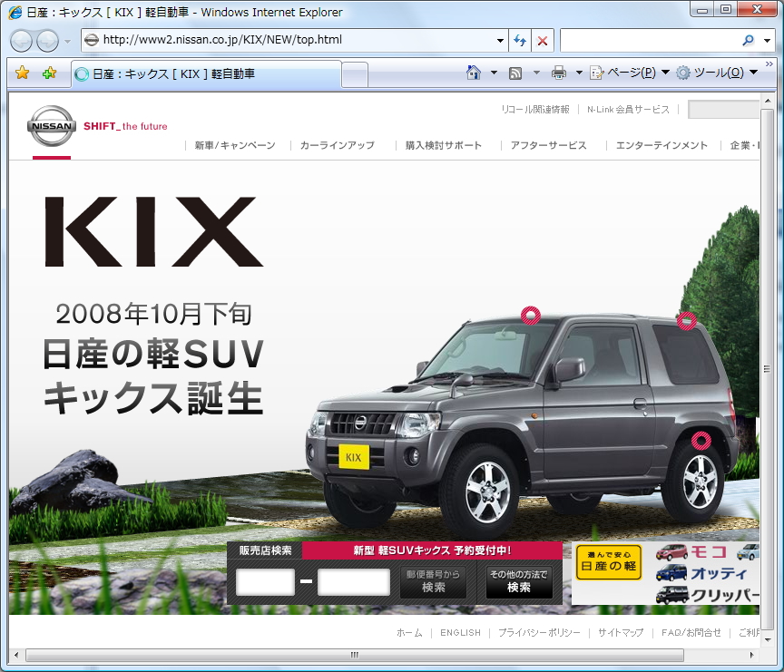Open the recent pages dropdown beside Forward

pyautogui.click(x=68, y=41)
